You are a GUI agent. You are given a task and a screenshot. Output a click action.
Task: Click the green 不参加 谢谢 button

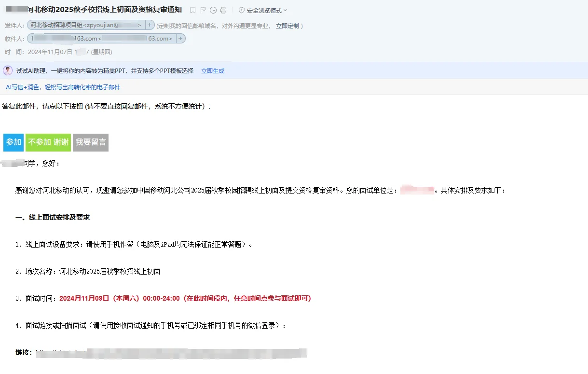tap(48, 142)
